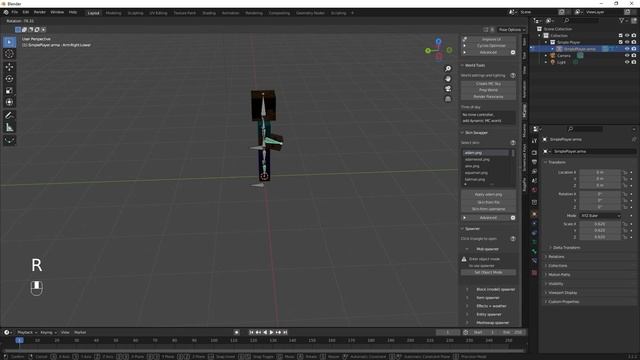
Task: Select adam.png in skin list
Action: click(x=486, y=153)
